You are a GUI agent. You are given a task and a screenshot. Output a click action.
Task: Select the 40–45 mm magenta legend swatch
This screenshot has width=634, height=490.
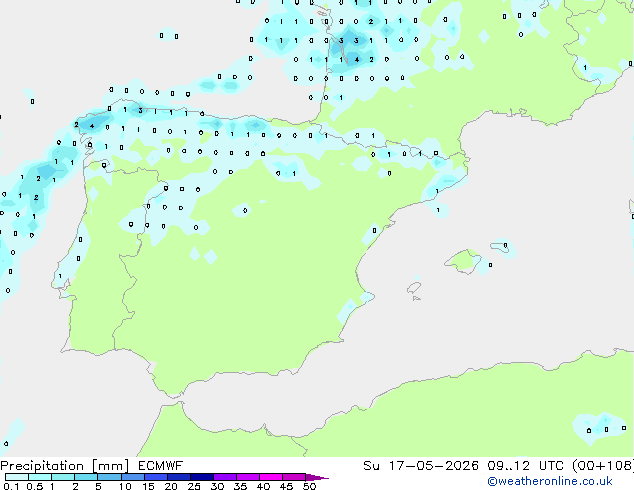tap(271, 477)
